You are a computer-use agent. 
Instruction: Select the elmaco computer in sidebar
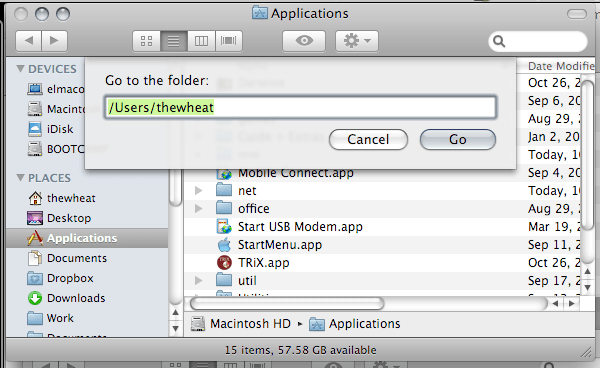tap(56, 89)
